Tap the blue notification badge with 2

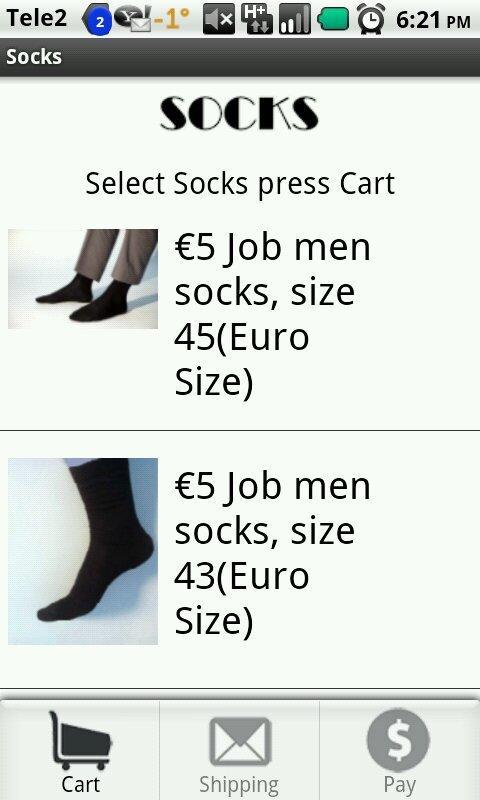(x=97, y=20)
